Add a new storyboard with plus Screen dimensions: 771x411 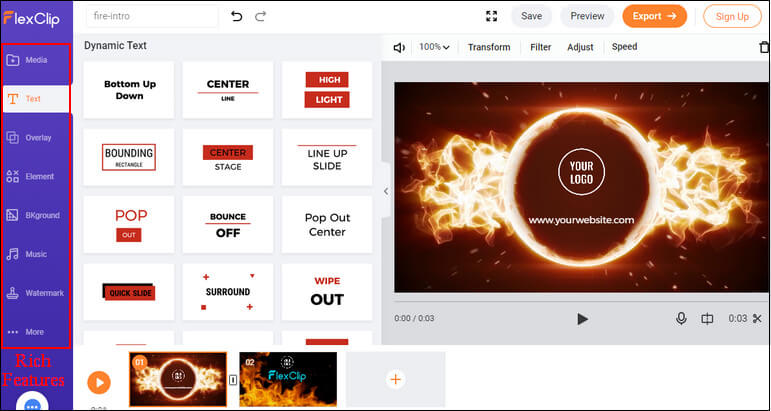[x=396, y=379]
